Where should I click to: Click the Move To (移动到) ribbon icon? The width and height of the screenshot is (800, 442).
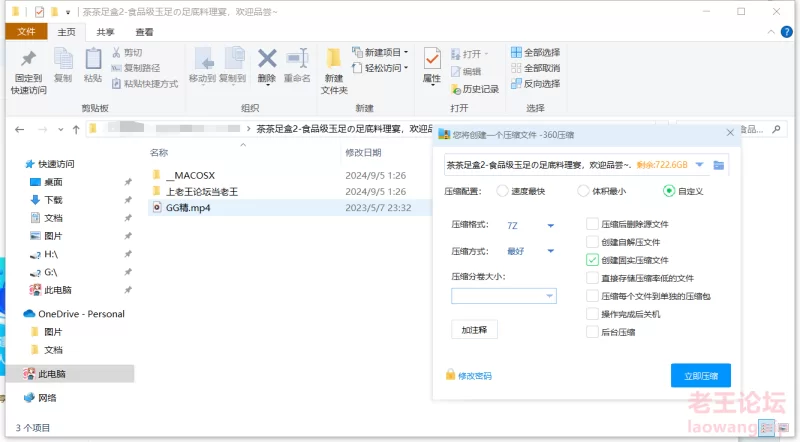203,60
